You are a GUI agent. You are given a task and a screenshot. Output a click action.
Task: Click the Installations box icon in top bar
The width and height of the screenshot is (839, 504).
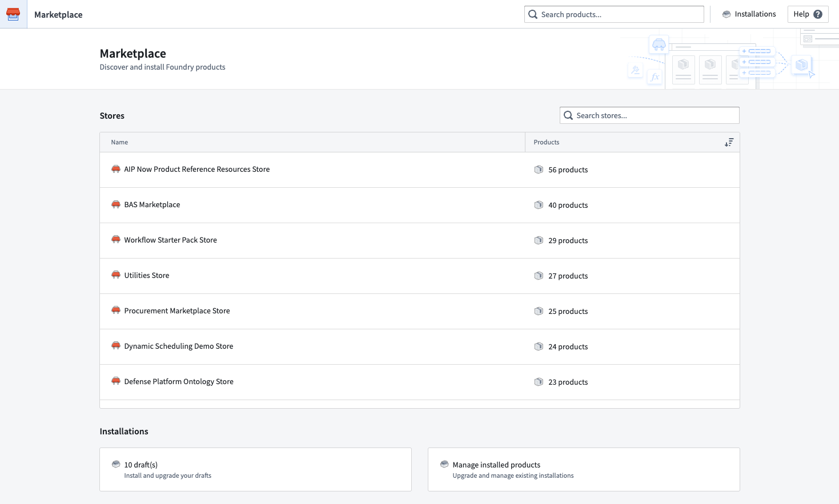click(x=726, y=14)
